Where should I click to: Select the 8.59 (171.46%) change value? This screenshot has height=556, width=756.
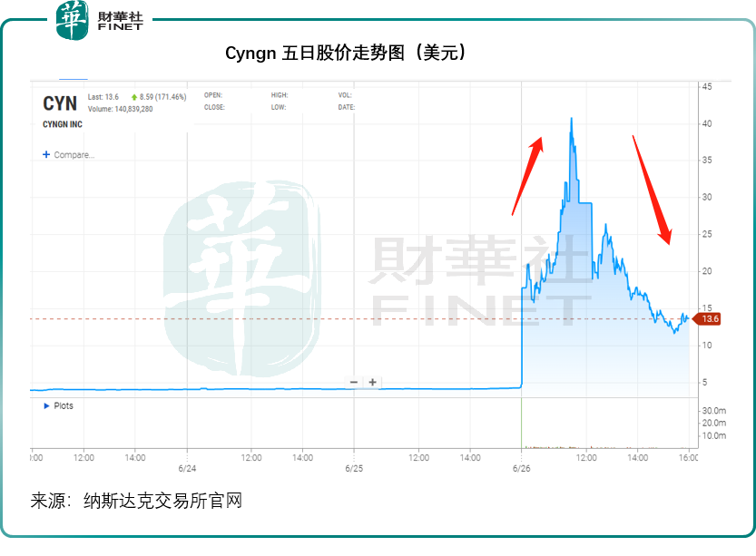[163, 97]
